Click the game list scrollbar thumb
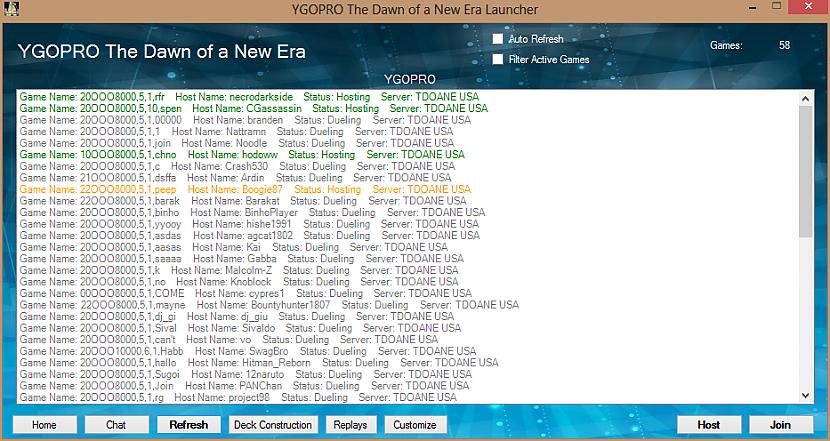Image resolution: width=830 pixels, height=441 pixels. click(806, 171)
